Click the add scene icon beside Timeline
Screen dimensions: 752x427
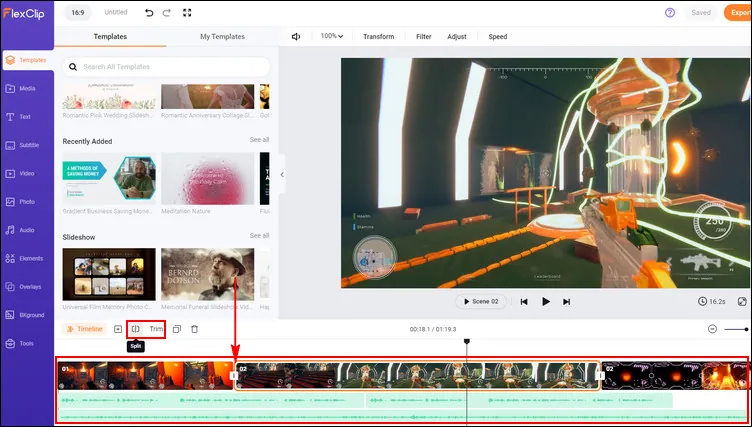tap(118, 329)
